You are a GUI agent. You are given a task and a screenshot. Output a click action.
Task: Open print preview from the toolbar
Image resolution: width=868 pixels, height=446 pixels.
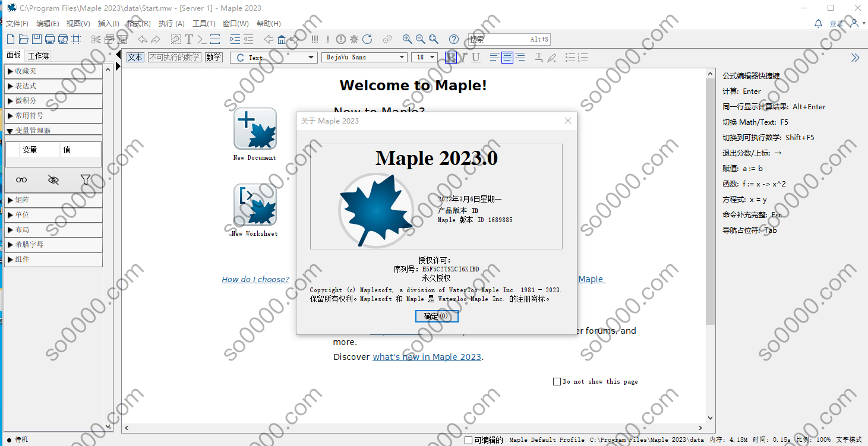[62, 39]
